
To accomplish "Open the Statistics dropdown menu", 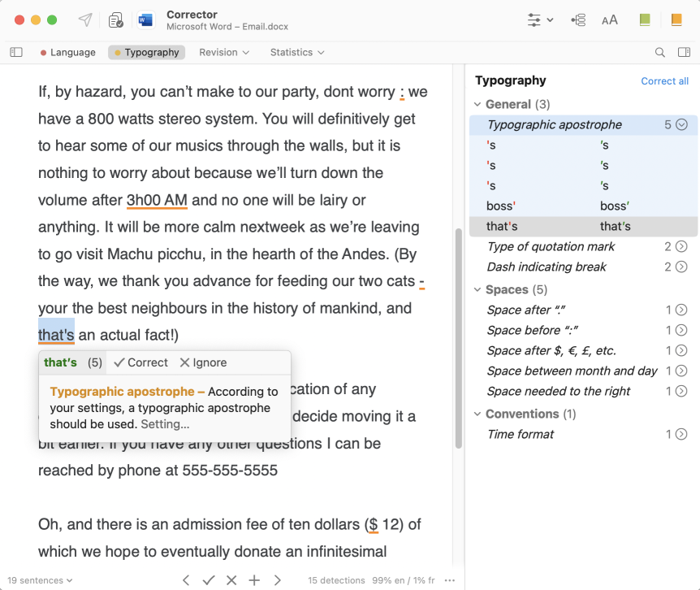I will [x=297, y=52].
